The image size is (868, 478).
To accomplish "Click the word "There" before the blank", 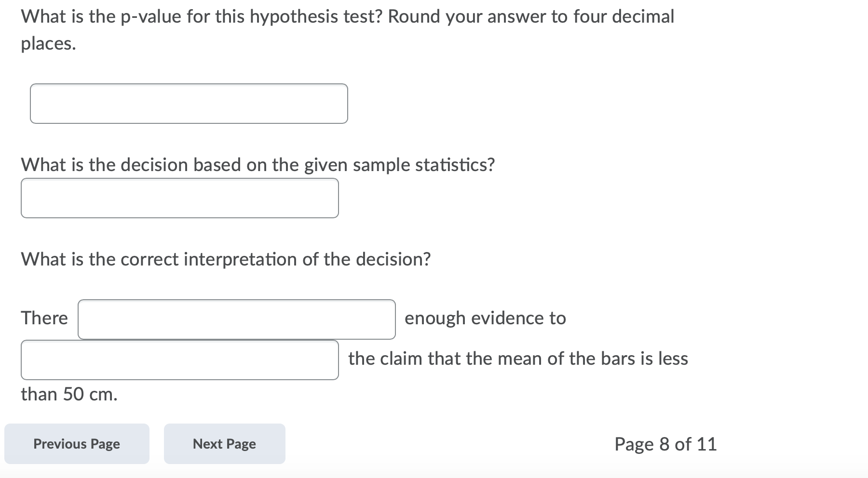I will pyautogui.click(x=44, y=318).
